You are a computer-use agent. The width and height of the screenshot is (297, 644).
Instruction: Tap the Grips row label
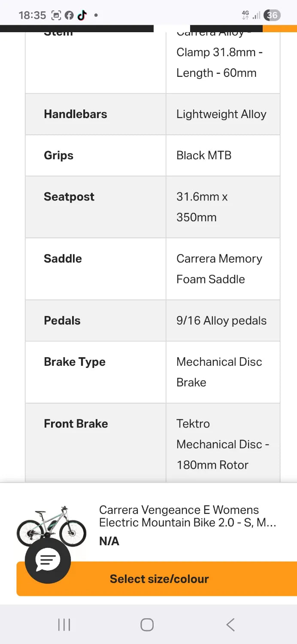click(58, 155)
